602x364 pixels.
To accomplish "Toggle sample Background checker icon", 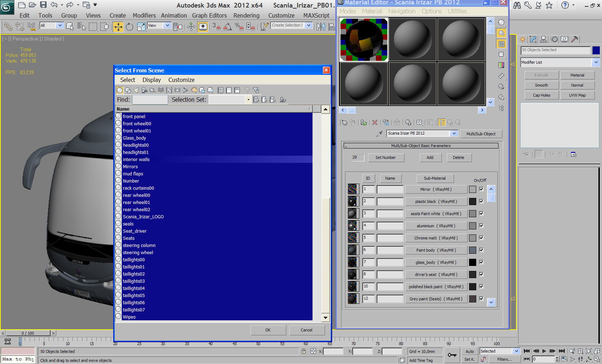I will 501,44.
